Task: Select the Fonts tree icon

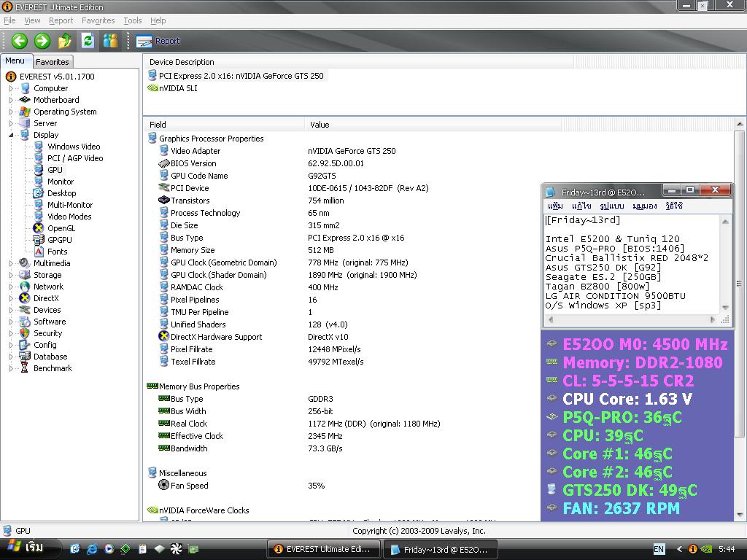Action: click(x=39, y=252)
